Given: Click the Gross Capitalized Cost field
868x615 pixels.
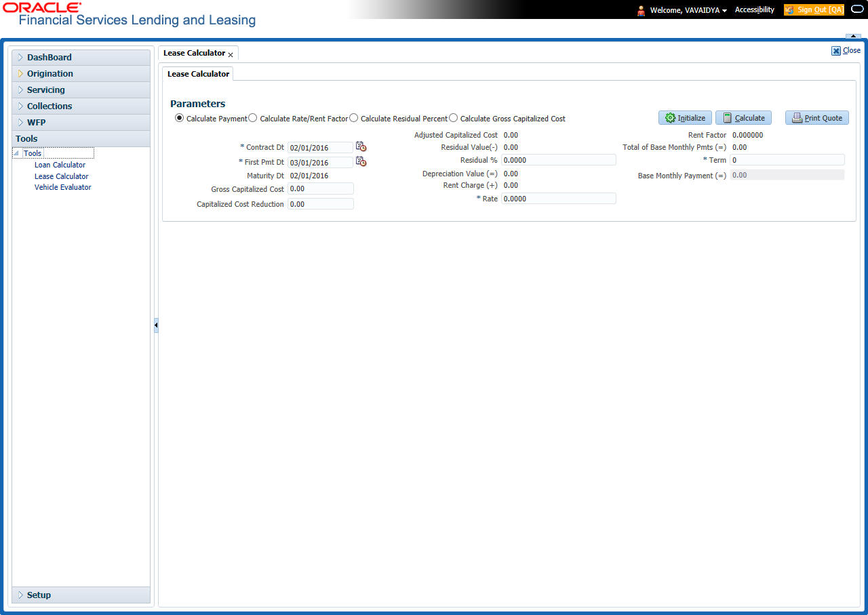Looking at the screenshot, I should coord(320,189).
